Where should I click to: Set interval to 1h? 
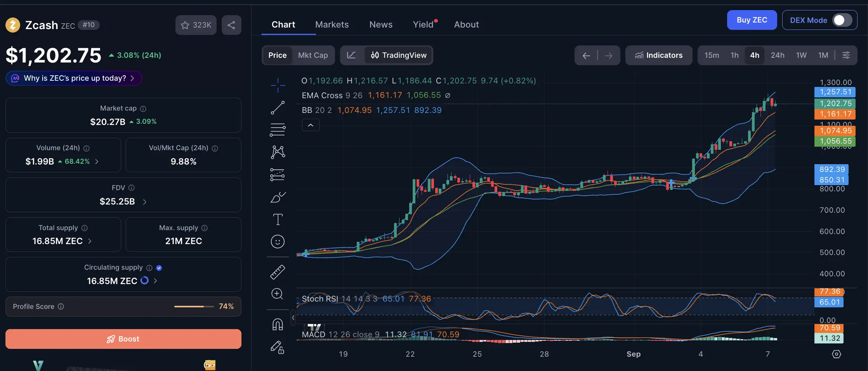(x=734, y=55)
